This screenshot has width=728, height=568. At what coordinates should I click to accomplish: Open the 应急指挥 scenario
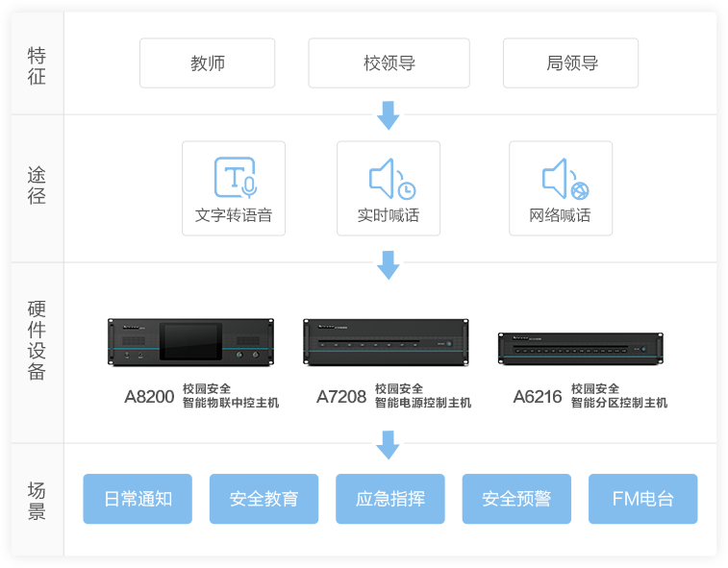(x=389, y=499)
